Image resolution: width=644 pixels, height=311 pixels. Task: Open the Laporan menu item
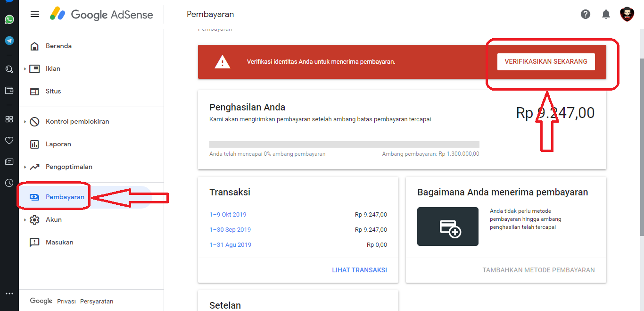[58, 144]
